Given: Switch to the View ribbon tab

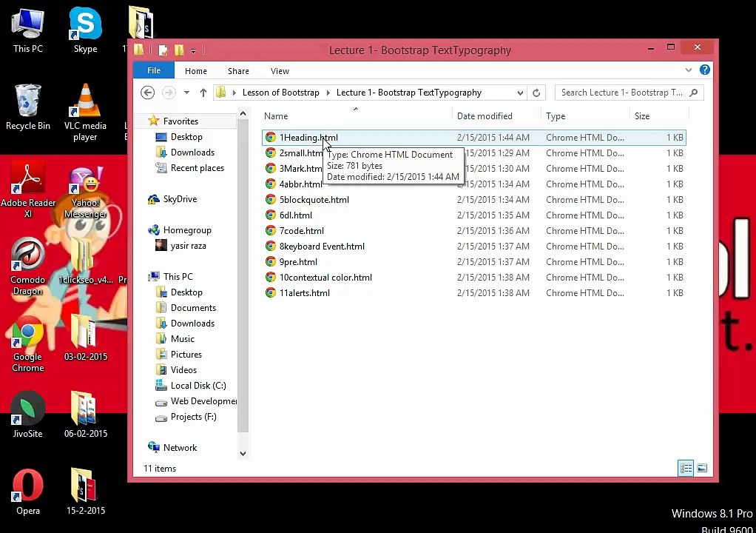Looking at the screenshot, I should (280, 71).
